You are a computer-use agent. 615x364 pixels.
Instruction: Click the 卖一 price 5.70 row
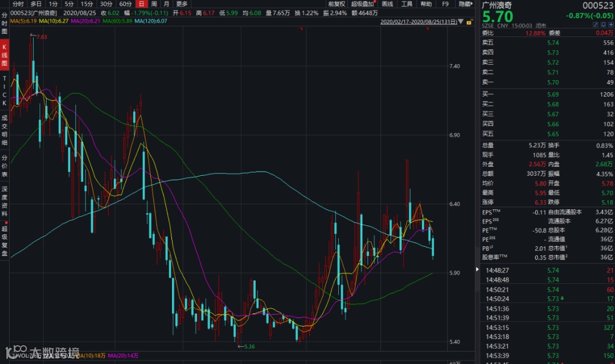[548, 82]
